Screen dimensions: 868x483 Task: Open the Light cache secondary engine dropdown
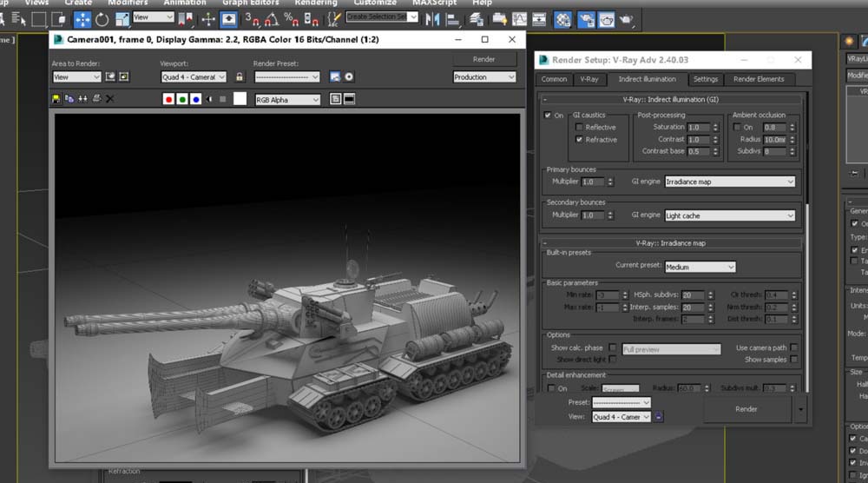point(730,216)
